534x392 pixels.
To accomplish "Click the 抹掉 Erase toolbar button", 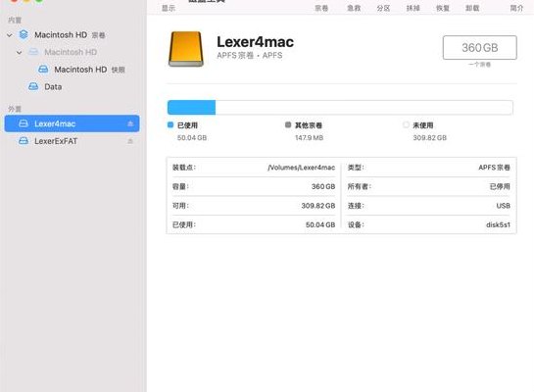I will pos(413,8).
